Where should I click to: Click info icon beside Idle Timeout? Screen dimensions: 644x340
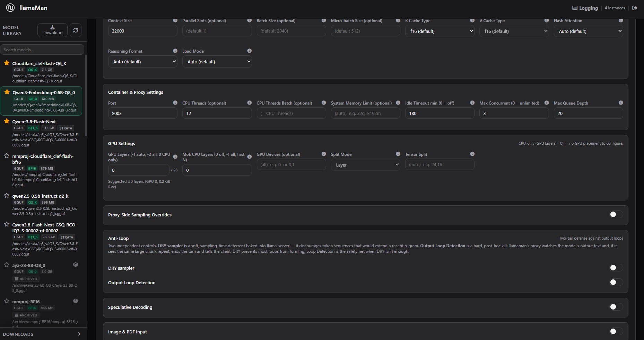pos(472,103)
